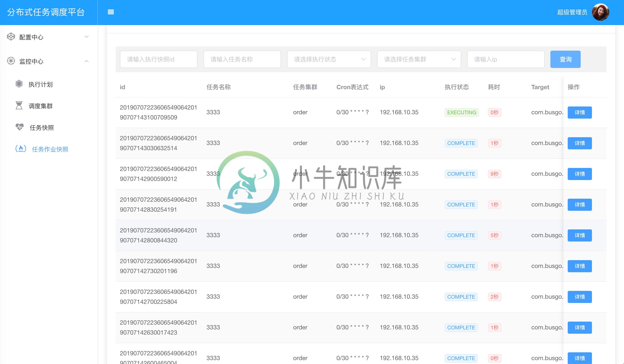Screen dimensions: 624x364
Task: Open 详情 for the 9秒 row
Action: 580,174
